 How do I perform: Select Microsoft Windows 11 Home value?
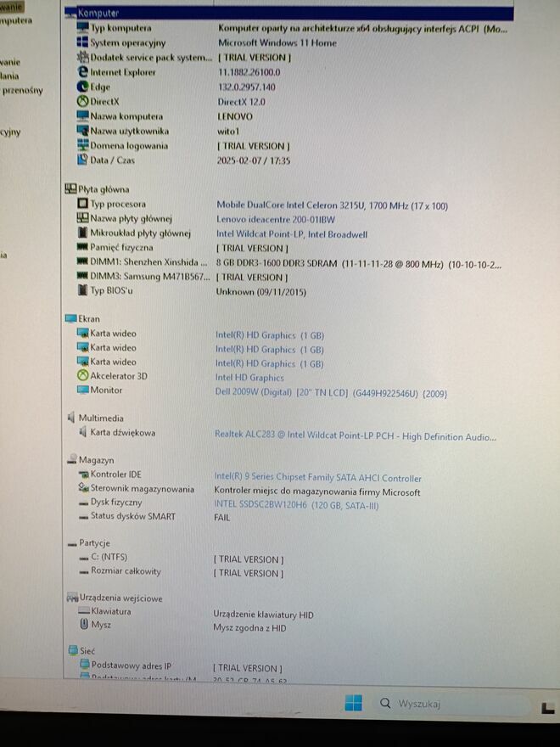[277, 43]
